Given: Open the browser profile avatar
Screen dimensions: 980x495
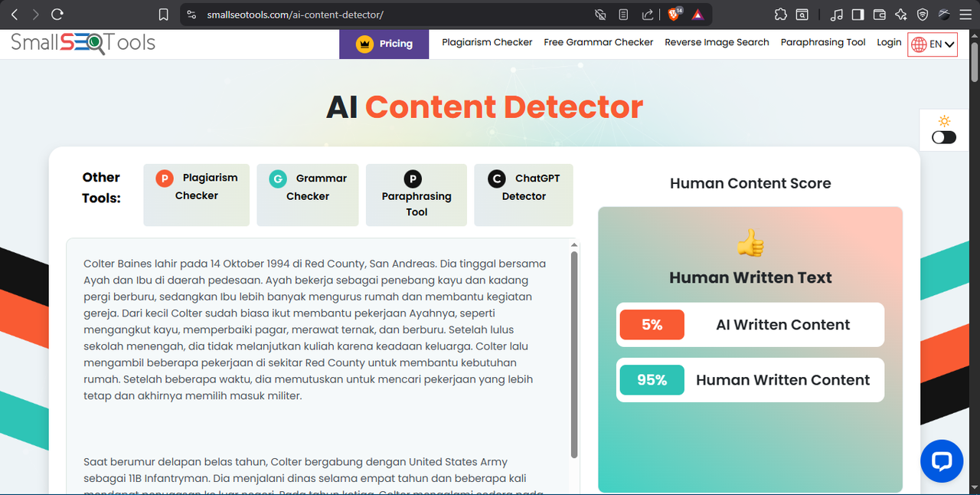Looking at the screenshot, I should point(944,15).
